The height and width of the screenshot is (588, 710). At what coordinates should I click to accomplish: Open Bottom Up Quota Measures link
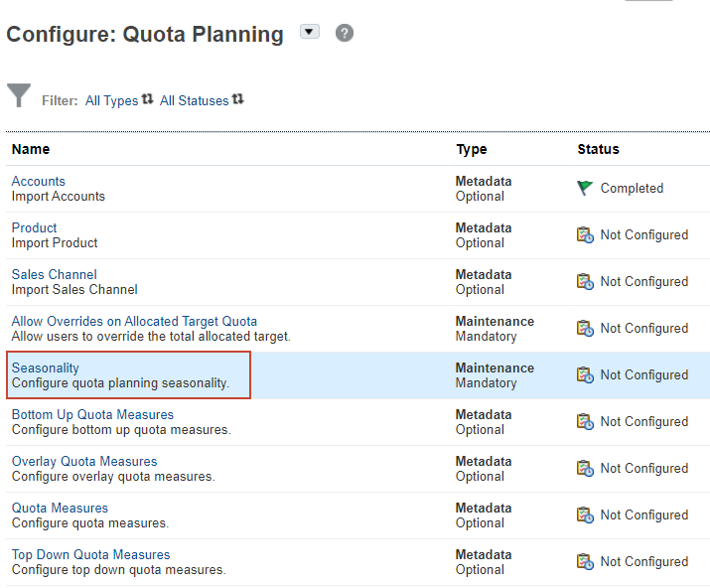[92, 414]
